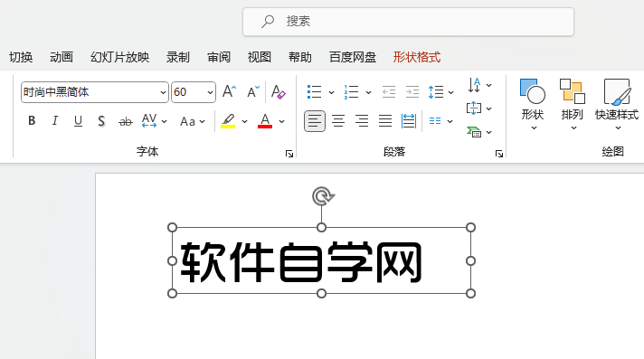Open the 快速样式 quick styles gallery
Image resolution: width=644 pixels, height=359 pixels.
617,104
